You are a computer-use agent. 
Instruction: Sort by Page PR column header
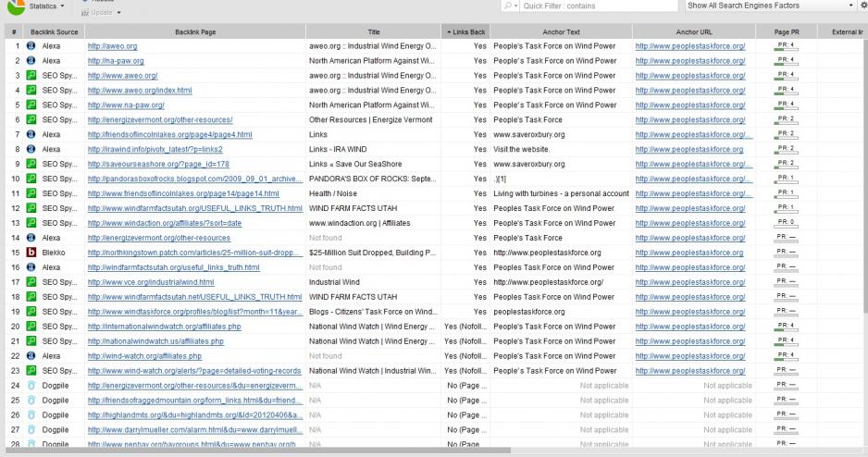(786, 32)
